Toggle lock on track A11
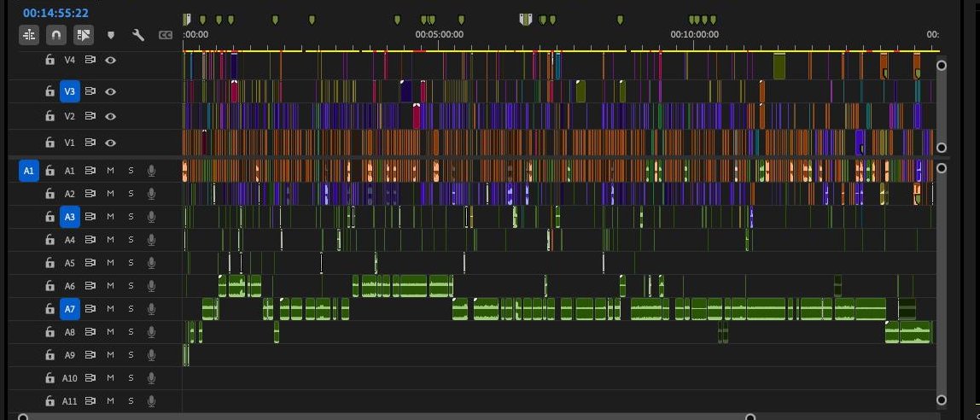 50,400
